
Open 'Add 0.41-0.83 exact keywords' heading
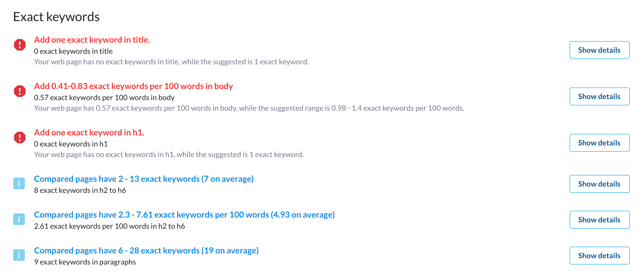pyautogui.click(x=133, y=86)
